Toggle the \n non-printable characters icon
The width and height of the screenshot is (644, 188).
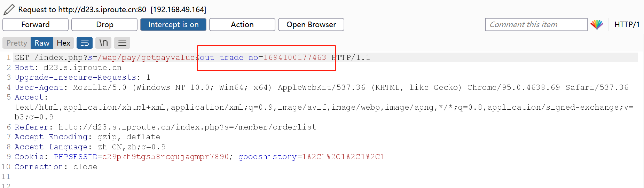click(x=103, y=43)
